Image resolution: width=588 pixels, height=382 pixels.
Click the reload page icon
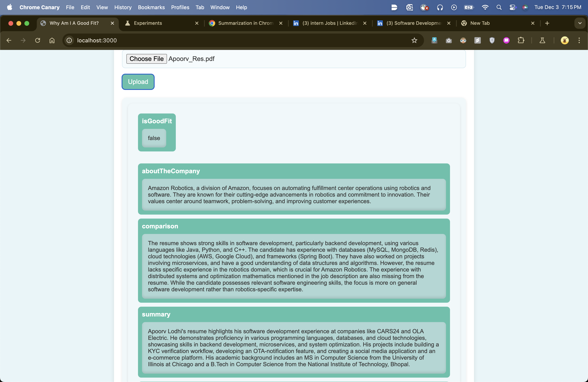coord(38,40)
